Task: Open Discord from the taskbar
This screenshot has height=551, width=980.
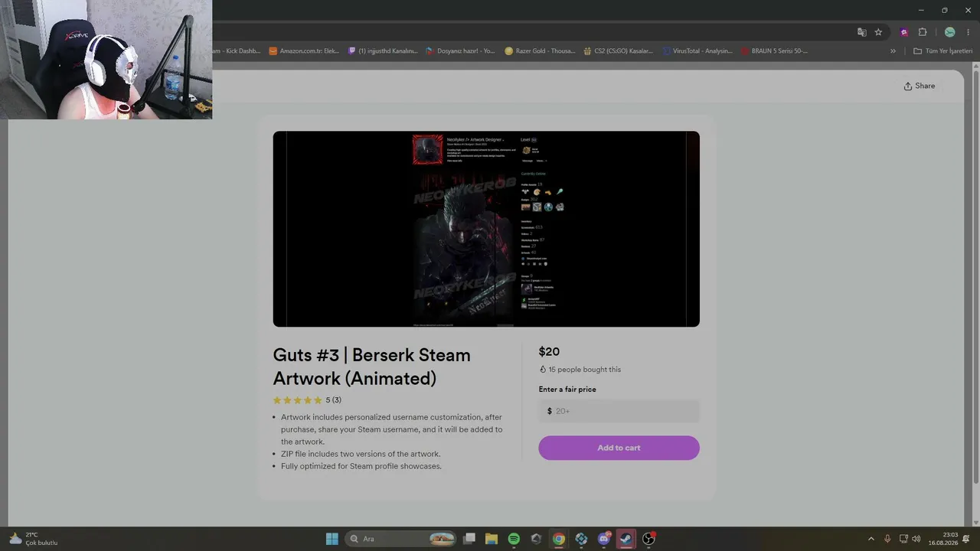Action: click(x=603, y=539)
